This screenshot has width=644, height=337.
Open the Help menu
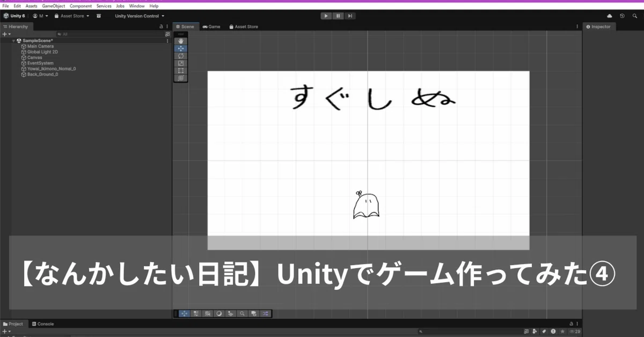coord(154,6)
